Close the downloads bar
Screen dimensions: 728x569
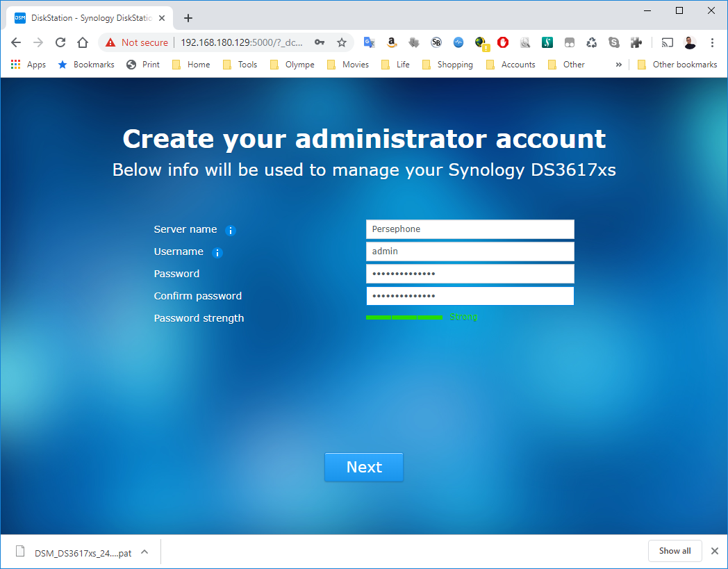715,551
